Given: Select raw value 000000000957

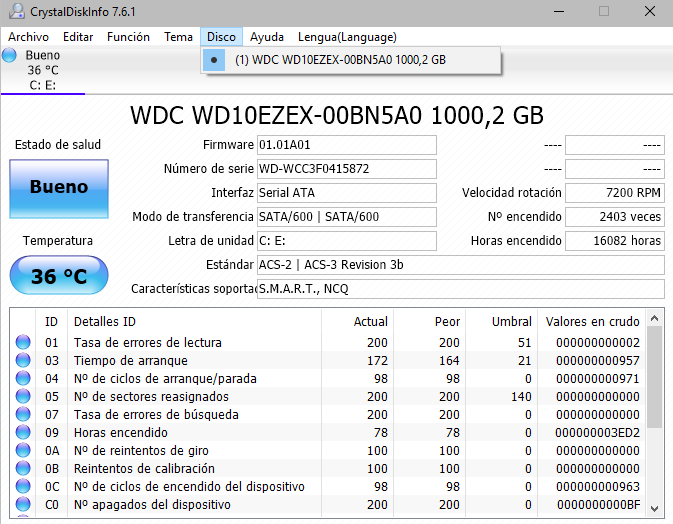Looking at the screenshot, I should (598, 360).
